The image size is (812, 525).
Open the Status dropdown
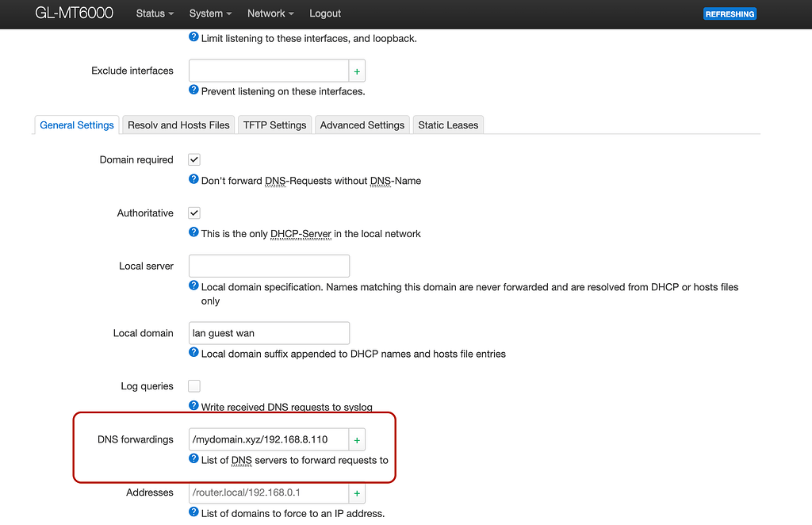pos(154,13)
